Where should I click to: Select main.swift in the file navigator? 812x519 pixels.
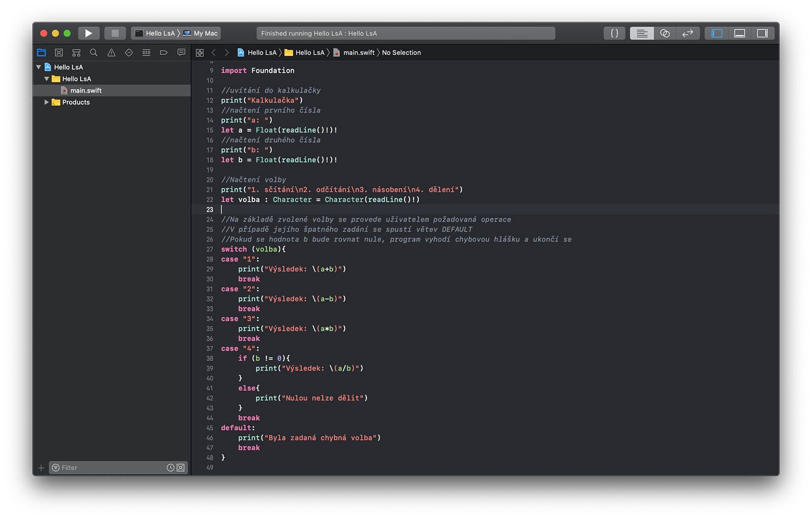coord(86,90)
